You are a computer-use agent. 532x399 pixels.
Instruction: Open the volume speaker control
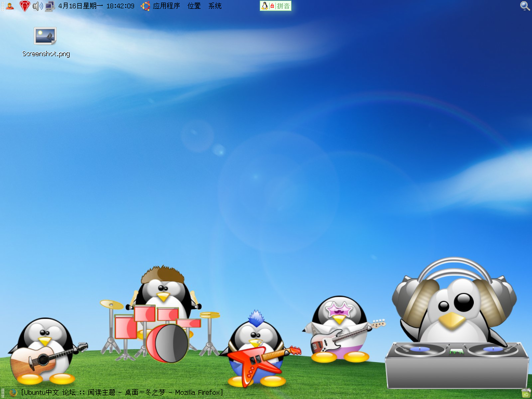[x=37, y=6]
